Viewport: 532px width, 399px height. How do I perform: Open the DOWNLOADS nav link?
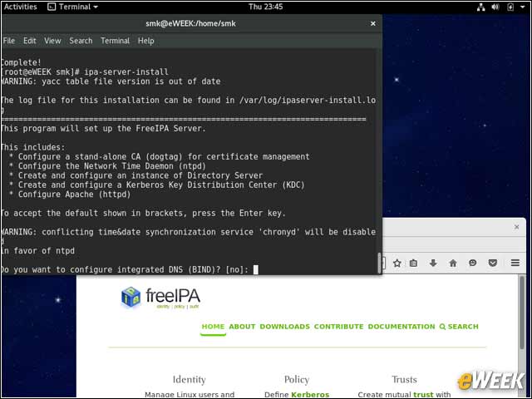(x=284, y=327)
